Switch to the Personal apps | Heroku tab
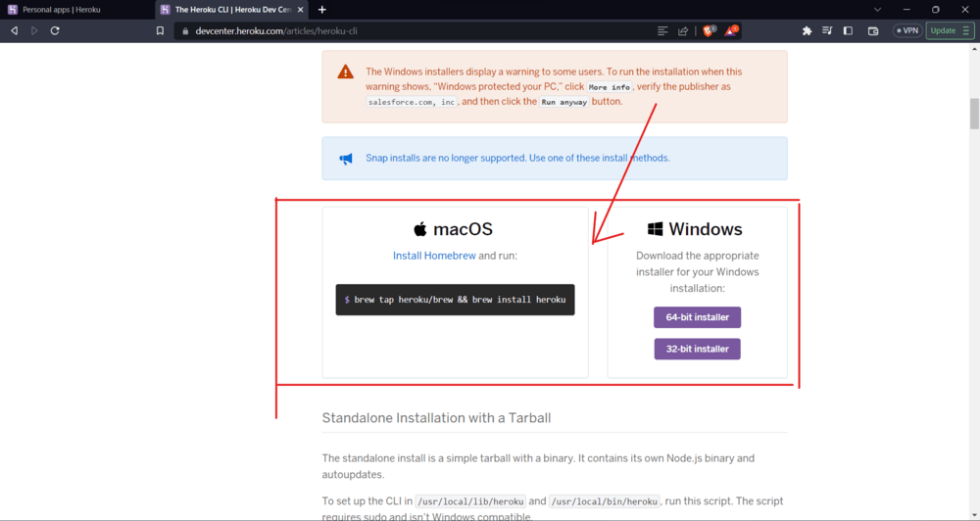The height and width of the screenshot is (521, 980). [x=76, y=10]
